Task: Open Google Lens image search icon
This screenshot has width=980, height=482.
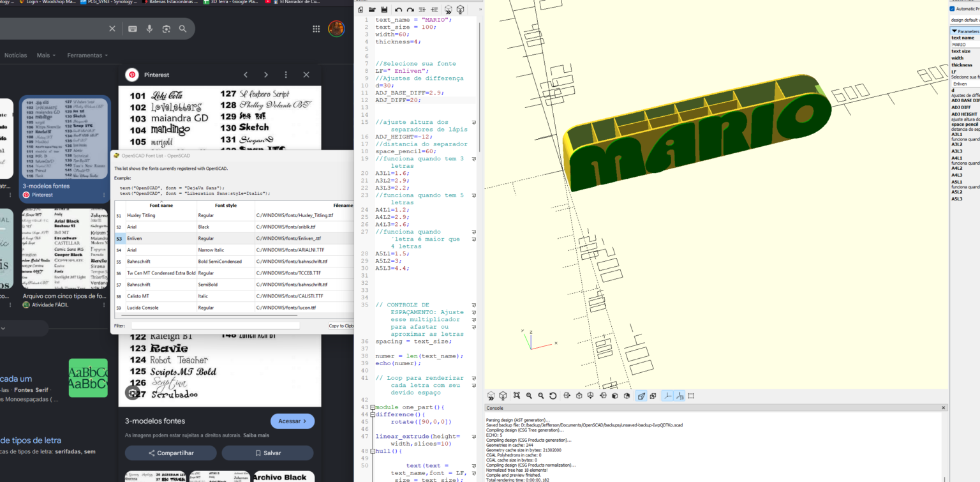Action: (x=166, y=29)
